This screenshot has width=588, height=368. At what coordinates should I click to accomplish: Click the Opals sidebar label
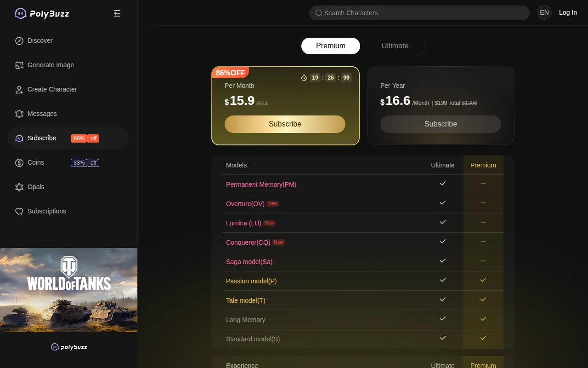coord(36,187)
